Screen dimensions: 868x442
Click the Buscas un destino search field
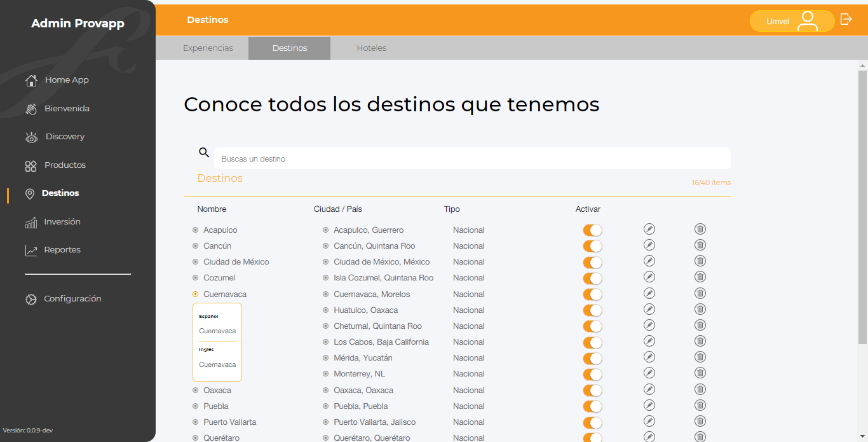click(x=472, y=158)
